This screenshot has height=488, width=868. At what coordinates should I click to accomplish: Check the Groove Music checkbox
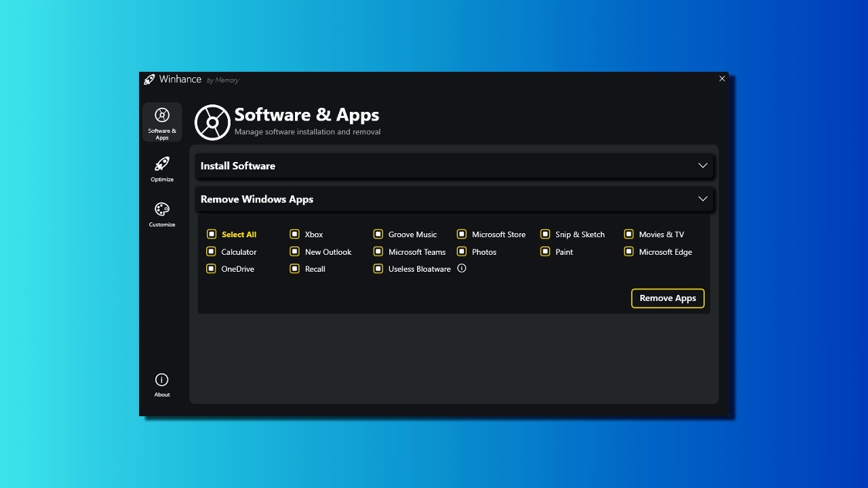pyautogui.click(x=378, y=234)
